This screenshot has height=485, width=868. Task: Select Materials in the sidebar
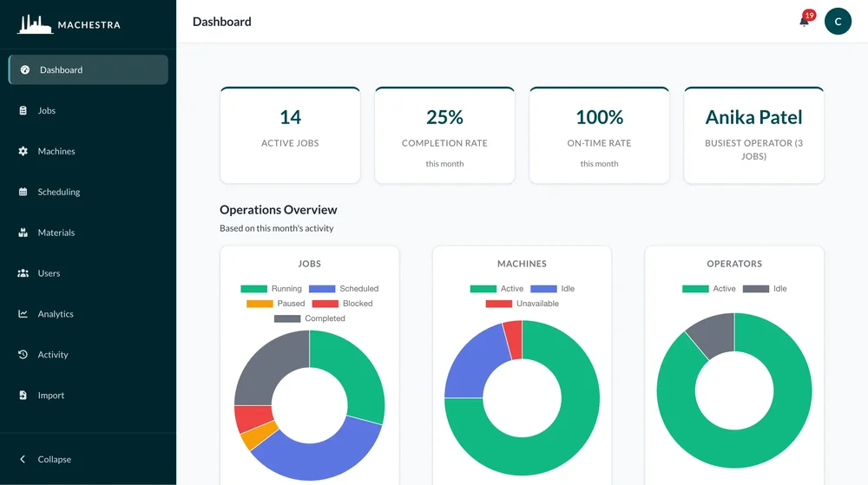point(88,233)
